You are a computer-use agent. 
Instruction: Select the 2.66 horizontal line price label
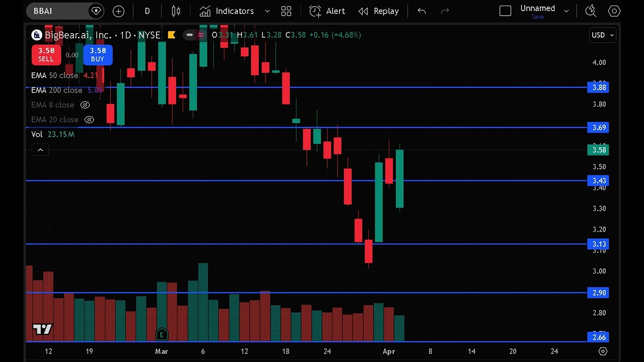pos(598,337)
